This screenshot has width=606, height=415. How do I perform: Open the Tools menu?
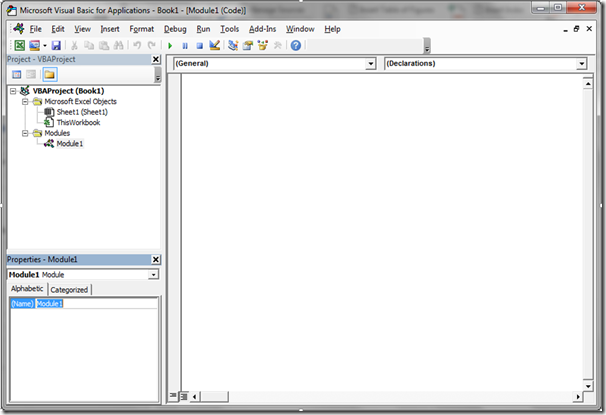coord(230,29)
